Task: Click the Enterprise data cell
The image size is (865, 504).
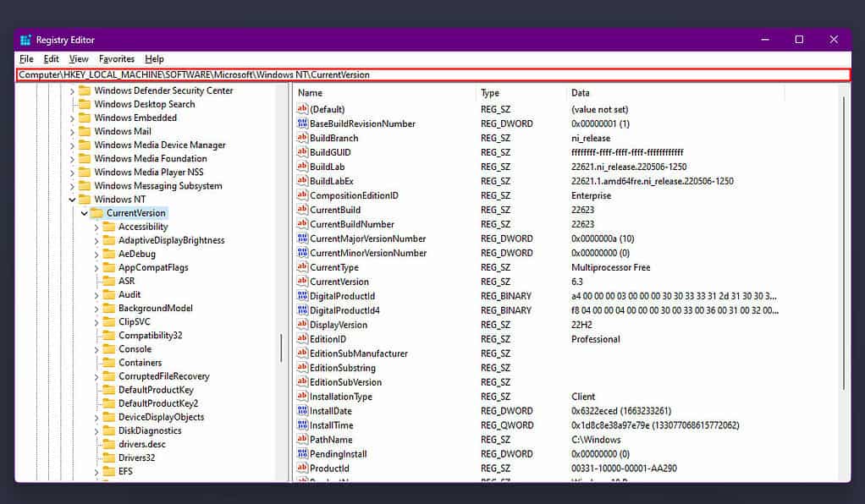Action: pos(591,195)
